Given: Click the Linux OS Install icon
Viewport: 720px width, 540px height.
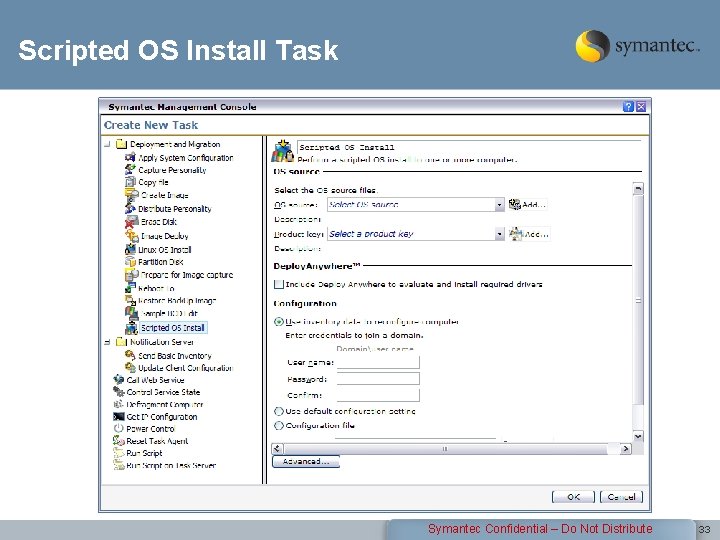Looking at the screenshot, I should click(x=130, y=249).
